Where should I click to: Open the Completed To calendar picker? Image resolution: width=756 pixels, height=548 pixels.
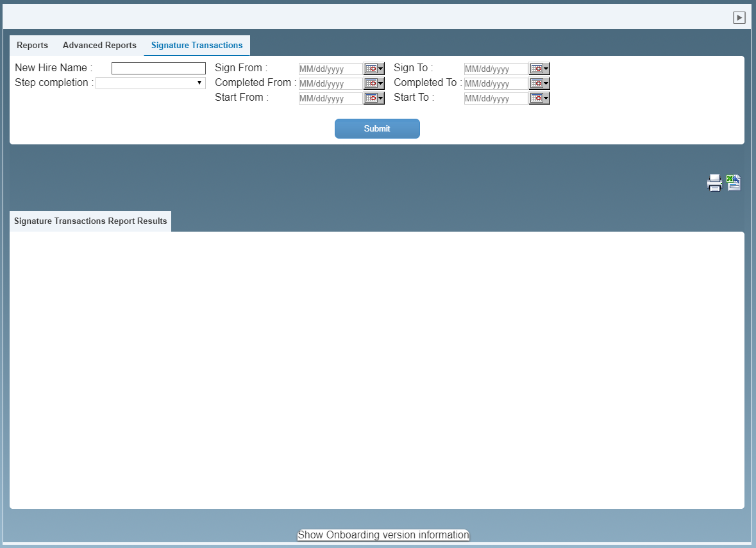tap(539, 83)
